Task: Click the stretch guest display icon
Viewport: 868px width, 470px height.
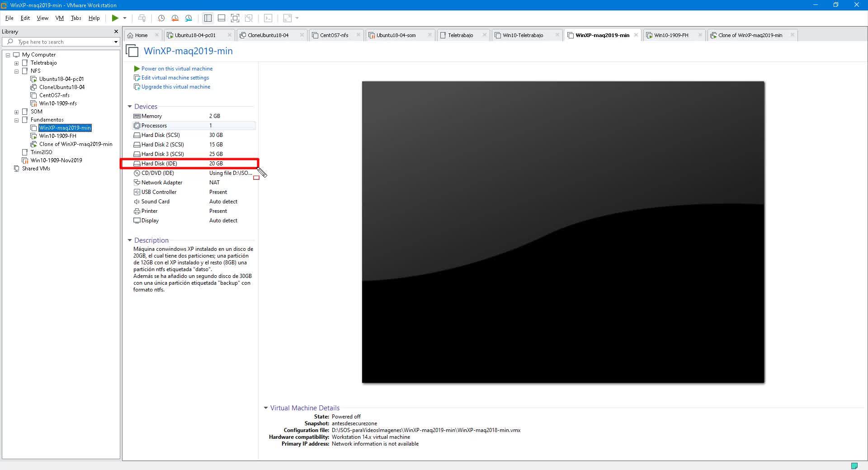Action: pyautogui.click(x=288, y=18)
